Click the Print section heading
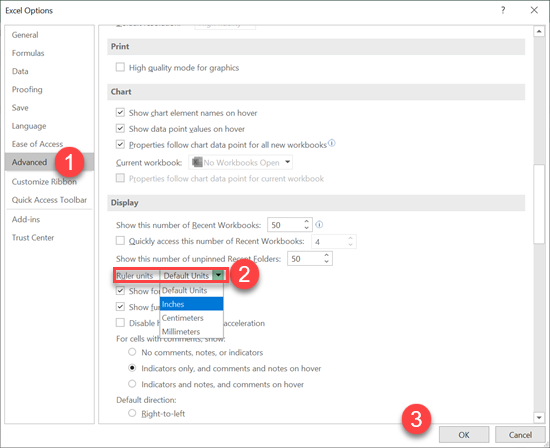 point(120,47)
